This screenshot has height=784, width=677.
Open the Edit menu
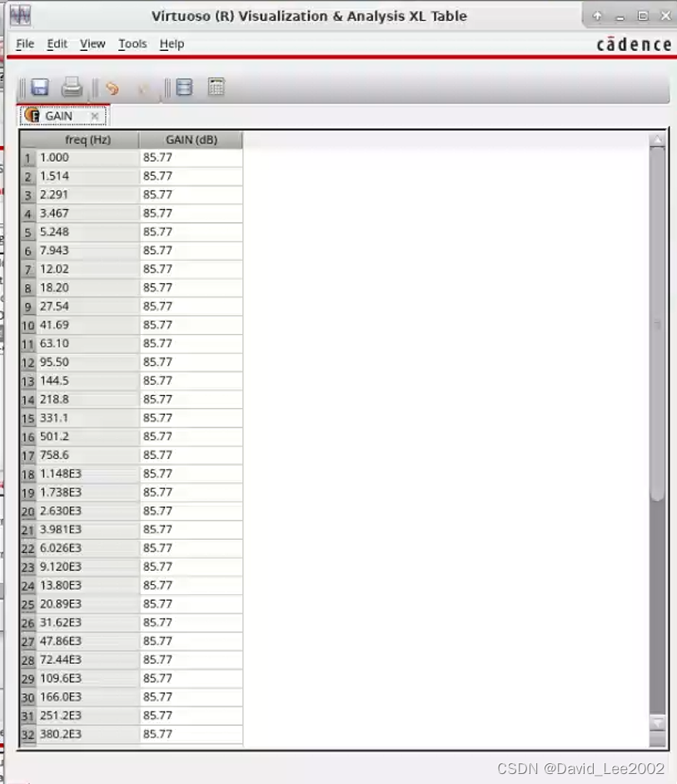tap(57, 44)
